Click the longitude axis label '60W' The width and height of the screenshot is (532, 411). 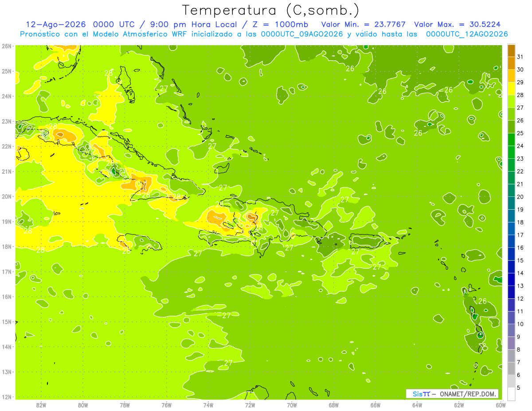501,405
